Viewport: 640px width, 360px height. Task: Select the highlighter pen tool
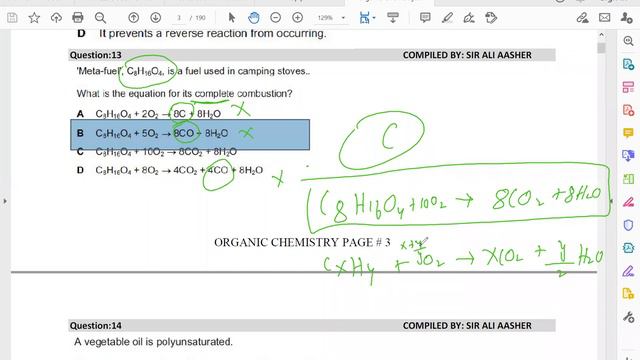(x=447, y=18)
